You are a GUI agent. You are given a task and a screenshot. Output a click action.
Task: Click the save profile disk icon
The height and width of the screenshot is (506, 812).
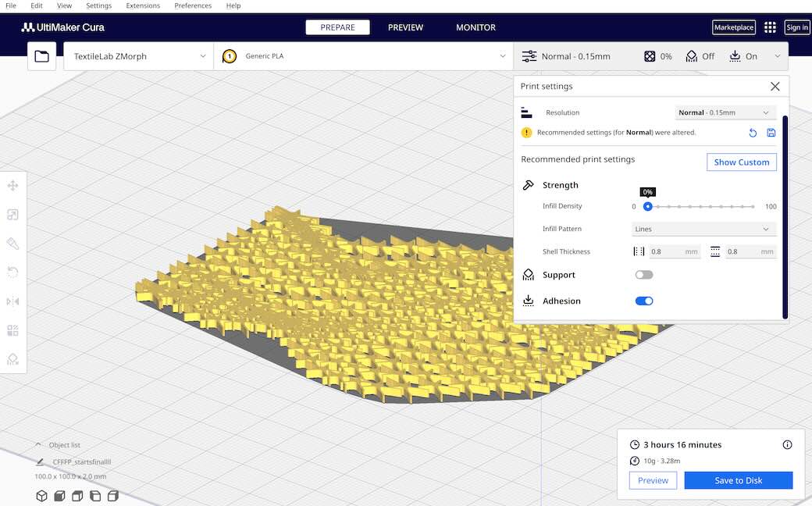pos(771,133)
